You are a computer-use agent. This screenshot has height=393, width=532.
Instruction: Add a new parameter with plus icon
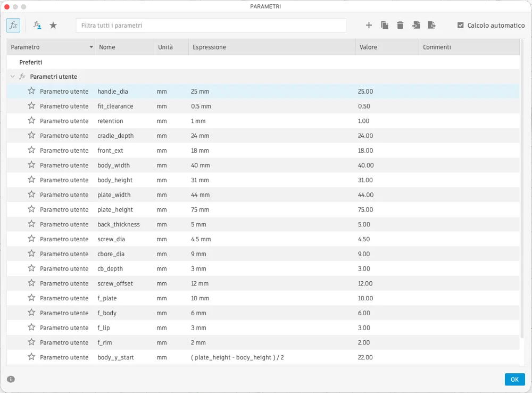369,25
